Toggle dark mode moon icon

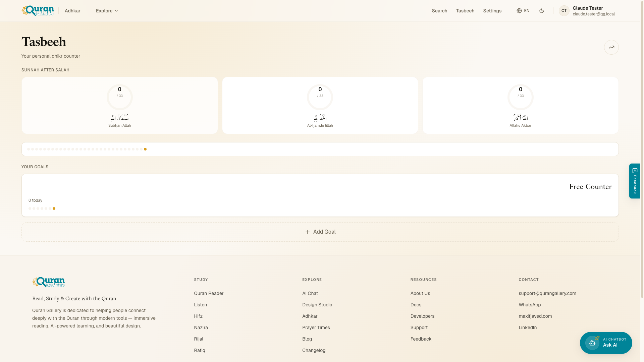[x=542, y=11]
